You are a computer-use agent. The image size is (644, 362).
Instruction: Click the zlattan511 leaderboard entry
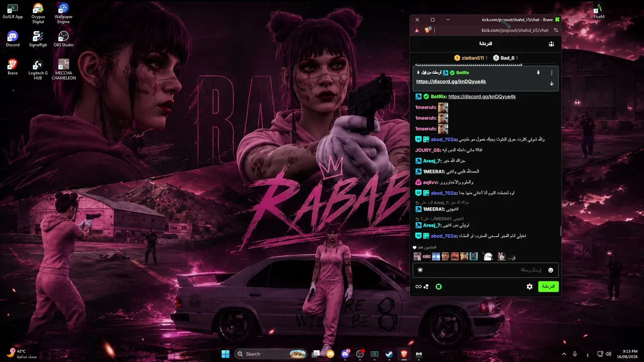pyautogui.click(x=470, y=58)
